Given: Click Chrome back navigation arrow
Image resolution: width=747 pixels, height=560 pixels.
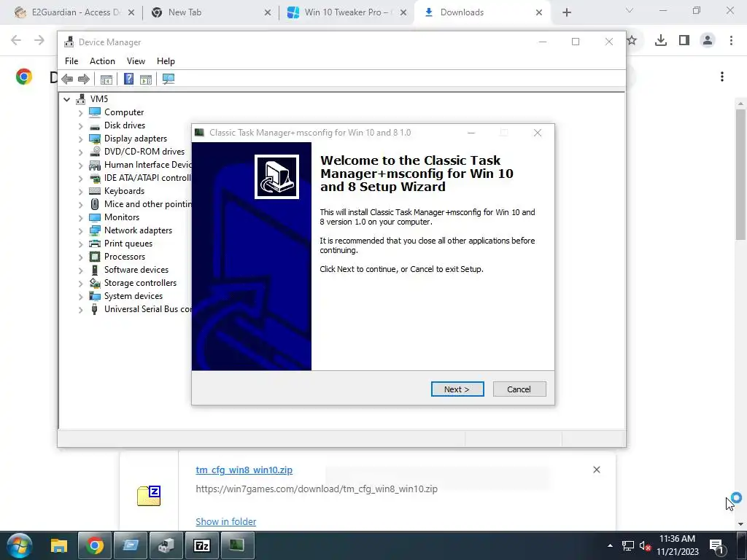Looking at the screenshot, I should coord(16,41).
